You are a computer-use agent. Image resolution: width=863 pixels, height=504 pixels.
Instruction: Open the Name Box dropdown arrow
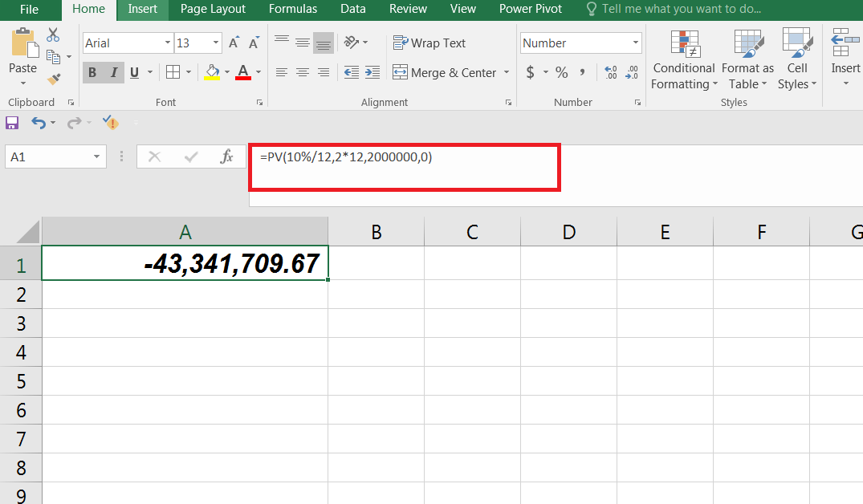point(97,156)
